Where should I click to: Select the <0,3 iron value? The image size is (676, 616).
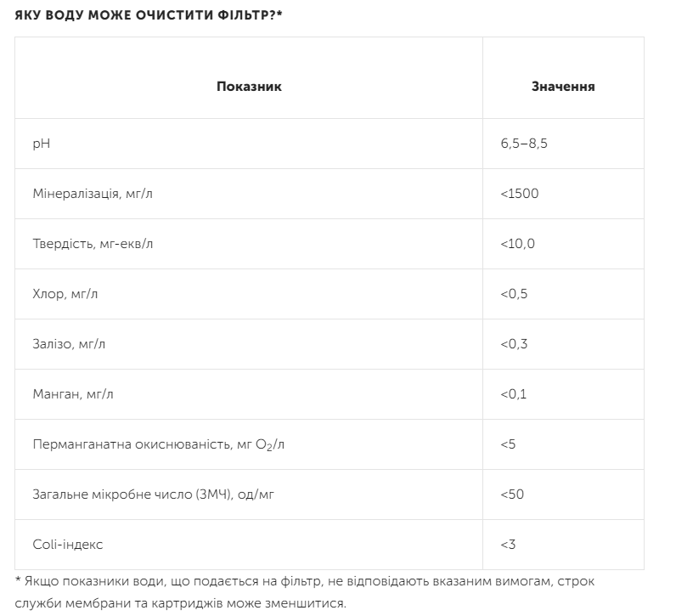click(515, 344)
